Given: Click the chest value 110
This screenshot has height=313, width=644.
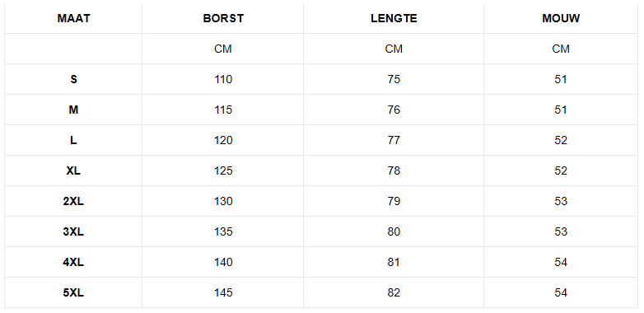Looking at the screenshot, I should pos(223,79).
